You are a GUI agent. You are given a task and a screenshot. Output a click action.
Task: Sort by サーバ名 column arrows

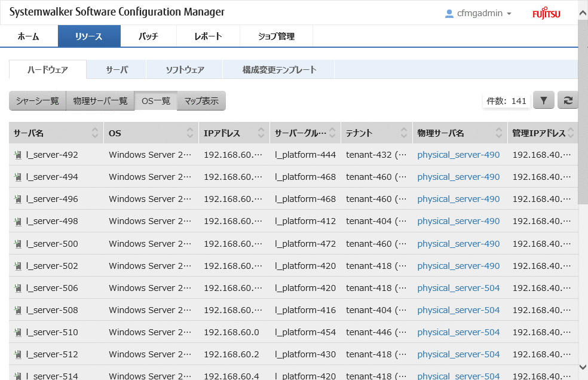pyautogui.click(x=95, y=133)
